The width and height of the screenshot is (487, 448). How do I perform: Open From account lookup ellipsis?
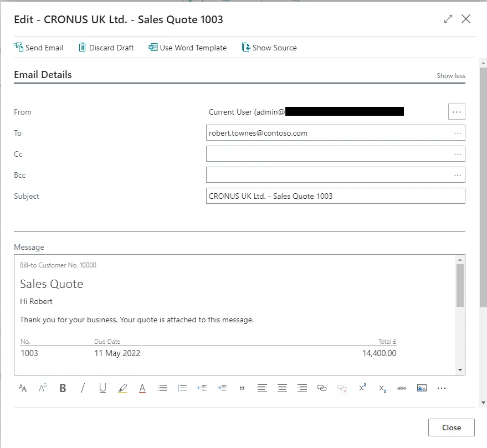(x=457, y=112)
